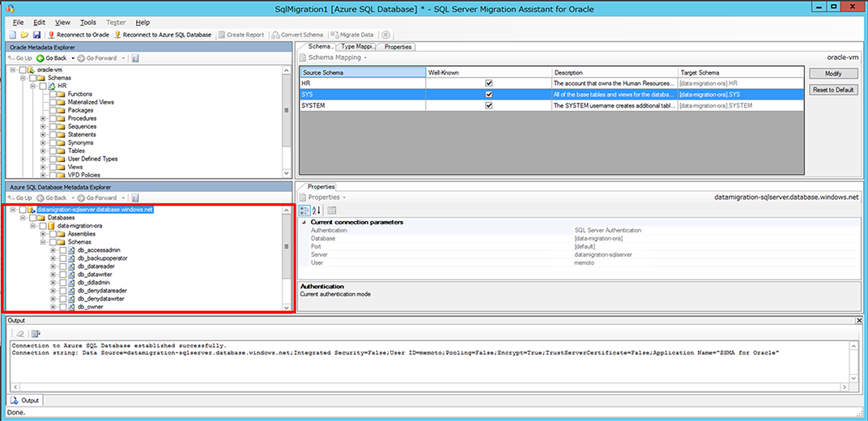The height and width of the screenshot is (421, 868).
Task: Collapse the Azure Schemas folder node
Action: (x=43, y=242)
